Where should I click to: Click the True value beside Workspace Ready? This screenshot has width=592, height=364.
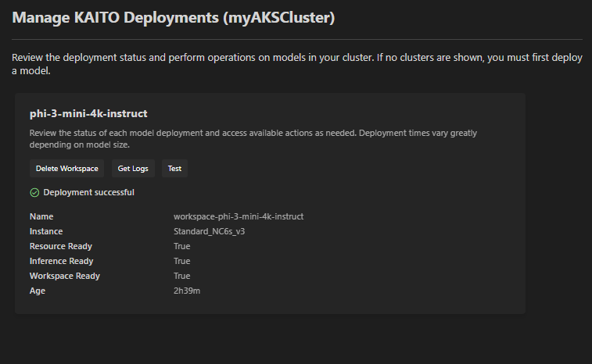[x=181, y=276]
